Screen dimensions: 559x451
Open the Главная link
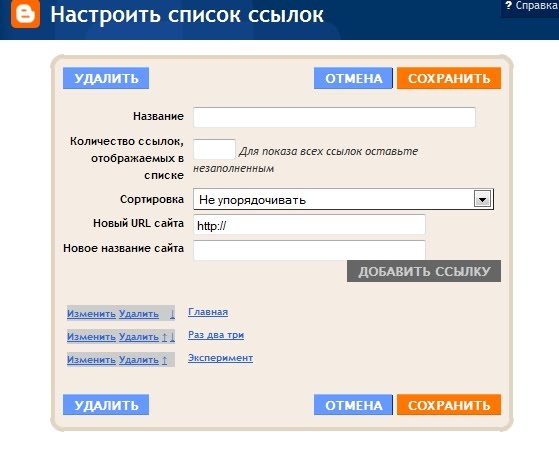point(208,312)
